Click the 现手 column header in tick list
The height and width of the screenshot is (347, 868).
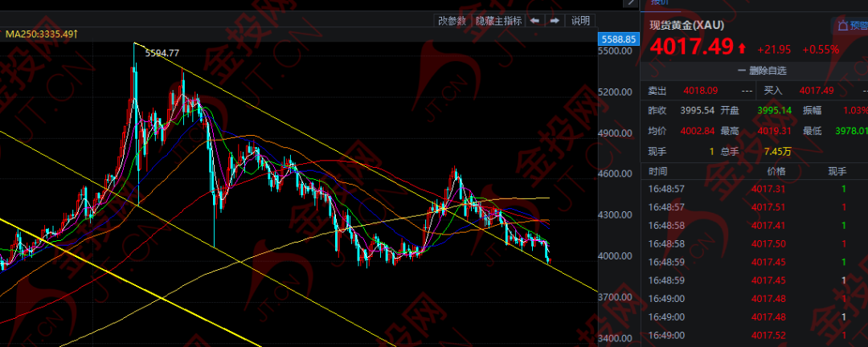[837, 171]
